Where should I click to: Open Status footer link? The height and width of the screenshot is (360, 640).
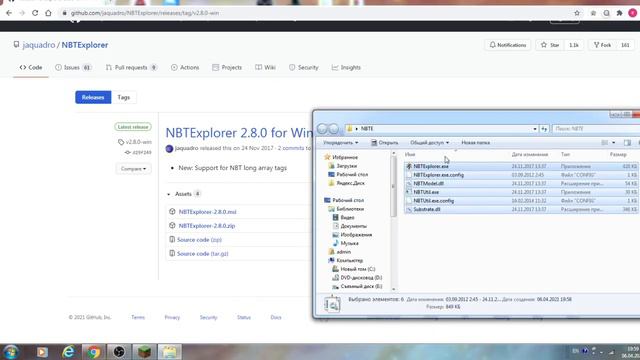244,317
